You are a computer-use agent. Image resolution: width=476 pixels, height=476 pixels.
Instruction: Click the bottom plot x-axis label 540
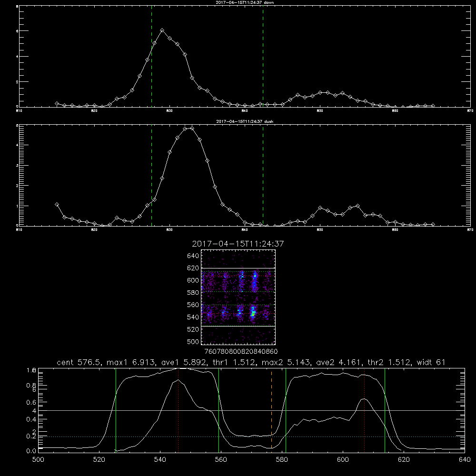[x=160, y=460]
